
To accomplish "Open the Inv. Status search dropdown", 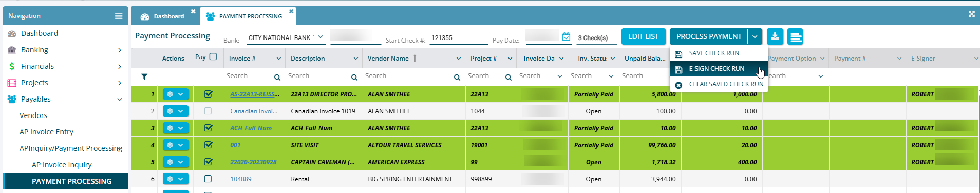I will (x=611, y=76).
